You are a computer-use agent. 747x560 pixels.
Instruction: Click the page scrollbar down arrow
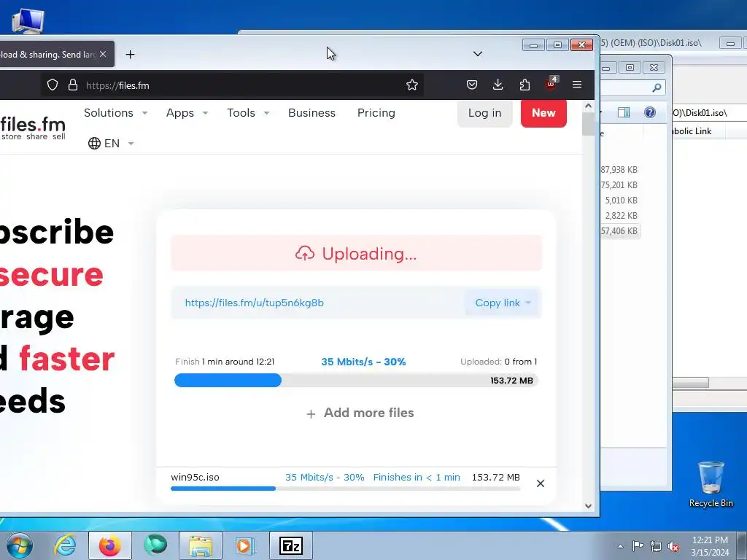pyautogui.click(x=589, y=506)
